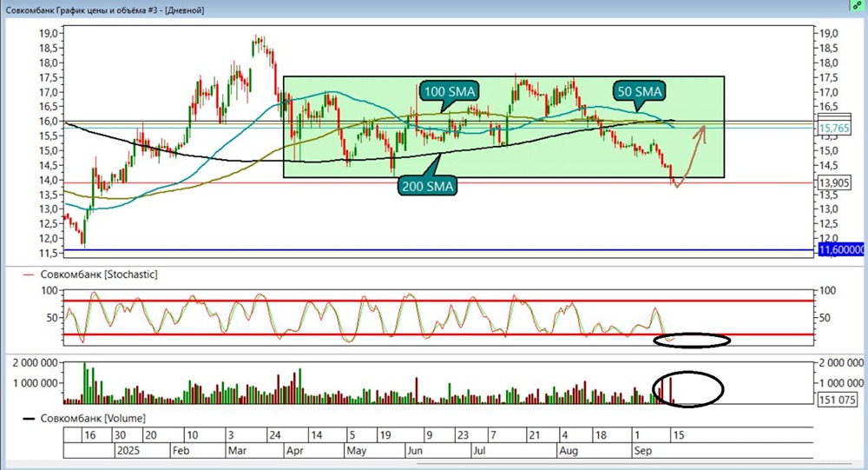The width and height of the screenshot is (868, 470).
Task: Click the date label 15 on the time axis
Action: click(679, 435)
